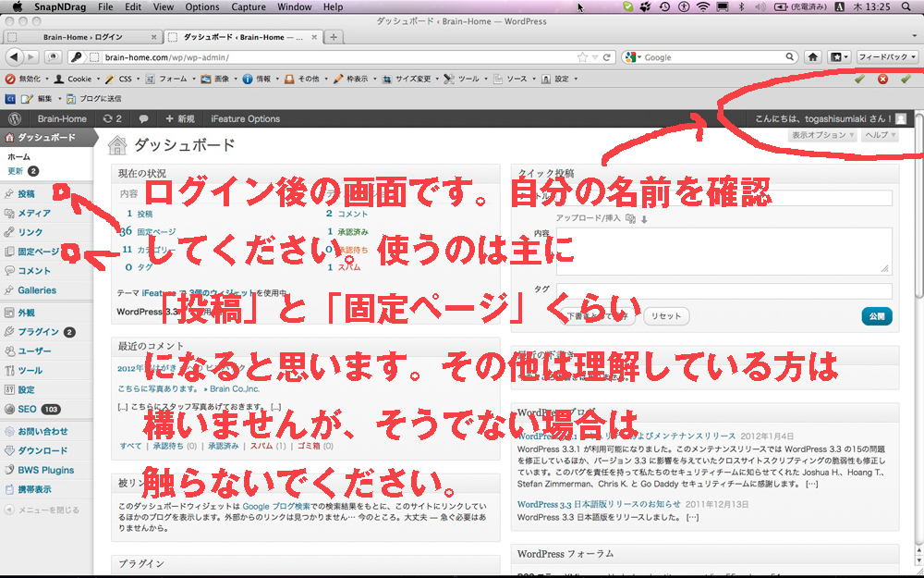Click 更新 updates link under ホーム

16,171
